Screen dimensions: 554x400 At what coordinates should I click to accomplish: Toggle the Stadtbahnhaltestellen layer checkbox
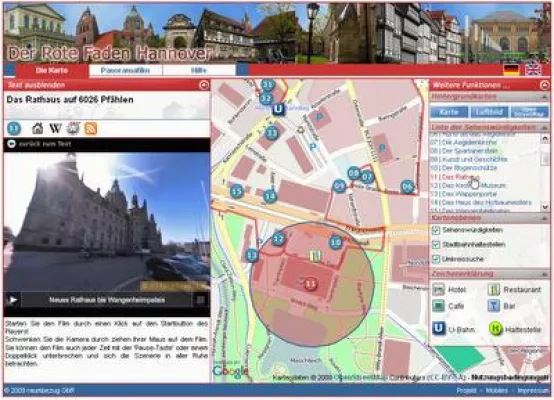pyautogui.click(x=436, y=245)
